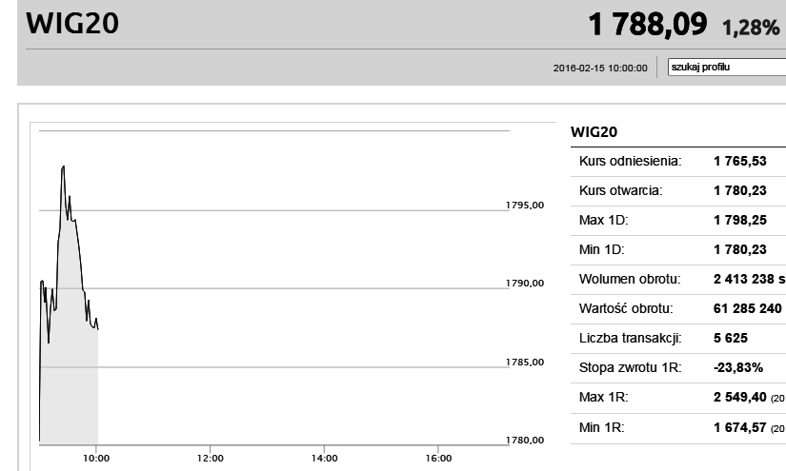Click the 16:00 time axis label
The width and height of the screenshot is (786, 471).
(439, 458)
